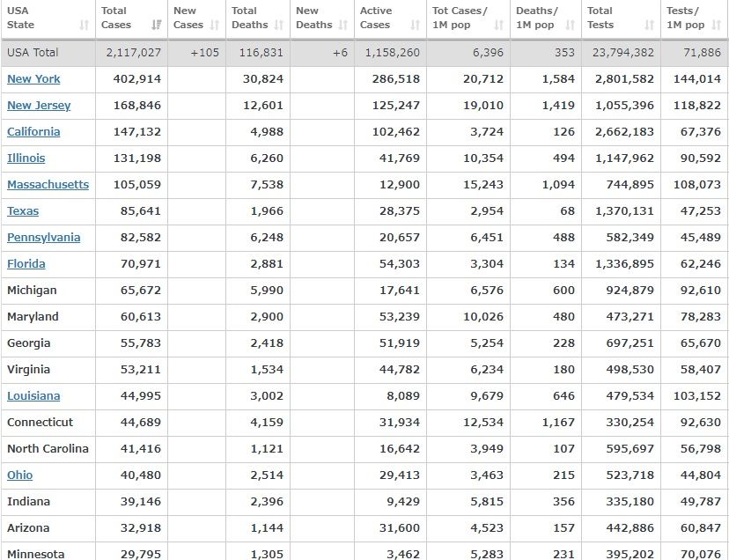Open the Florida link
The width and height of the screenshot is (729, 560).
(x=26, y=264)
